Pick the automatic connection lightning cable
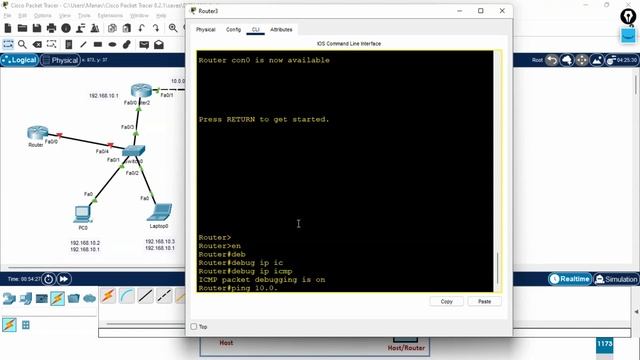The height and width of the screenshot is (360, 640). (x=108, y=296)
